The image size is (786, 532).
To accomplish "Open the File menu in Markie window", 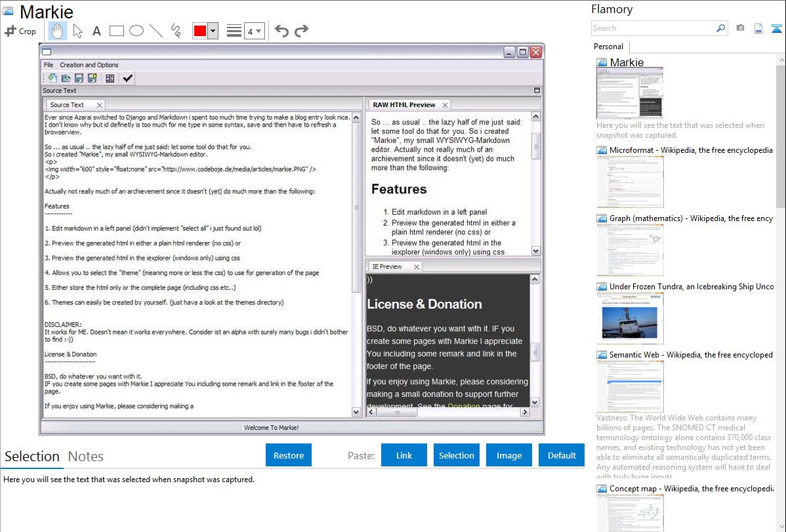I will 48,65.
